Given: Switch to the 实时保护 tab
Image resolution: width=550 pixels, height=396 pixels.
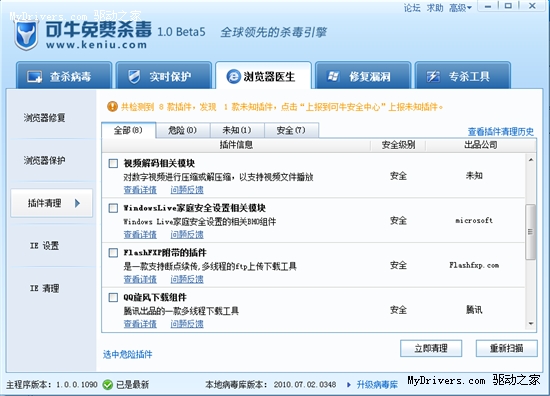Looking at the screenshot, I should click(164, 75).
